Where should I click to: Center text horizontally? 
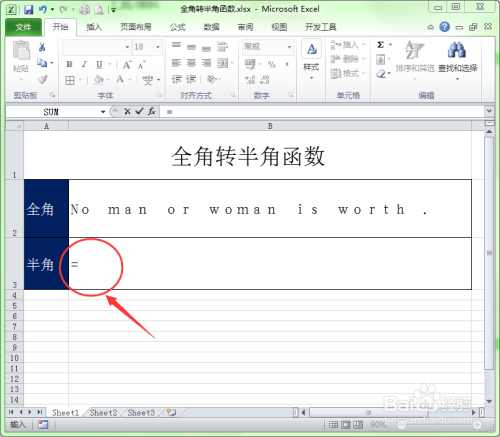(x=191, y=63)
